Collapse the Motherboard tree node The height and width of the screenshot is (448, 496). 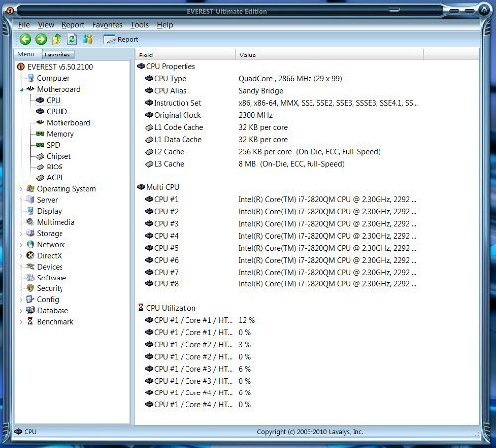(21, 89)
